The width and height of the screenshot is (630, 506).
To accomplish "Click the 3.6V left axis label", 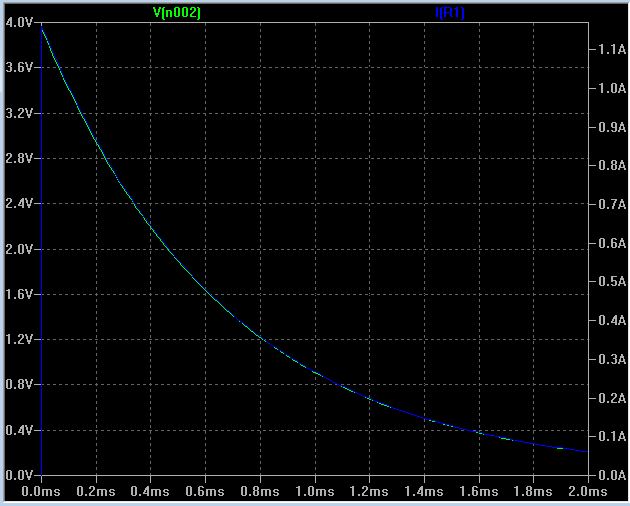I will pos(19,67).
